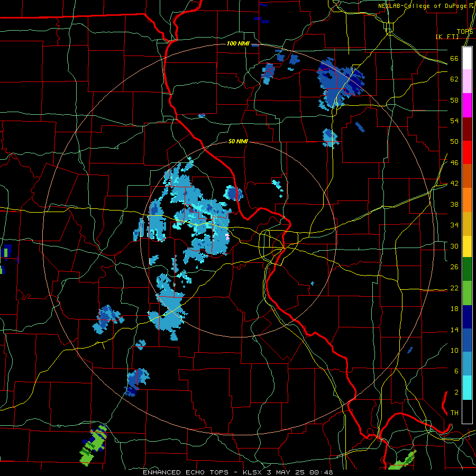Click the medium blue legend swatch
This screenshot has height=476, width=476.
point(467,341)
